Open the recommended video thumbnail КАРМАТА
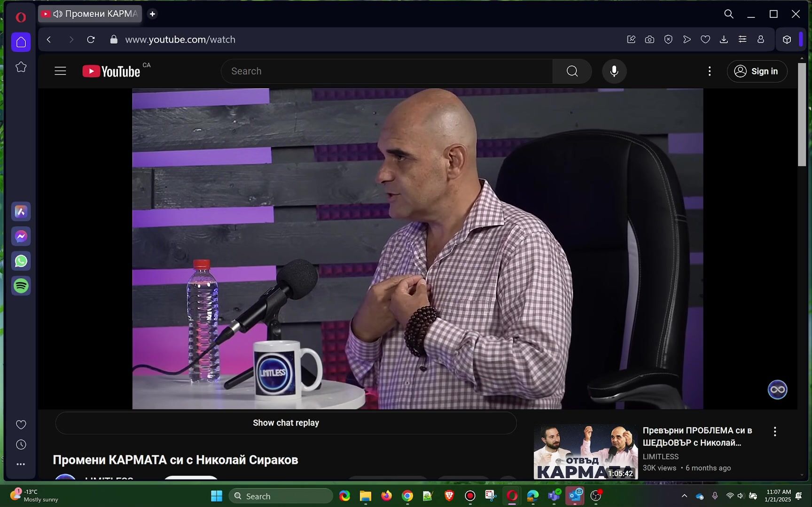The height and width of the screenshot is (507, 812). coord(586,451)
